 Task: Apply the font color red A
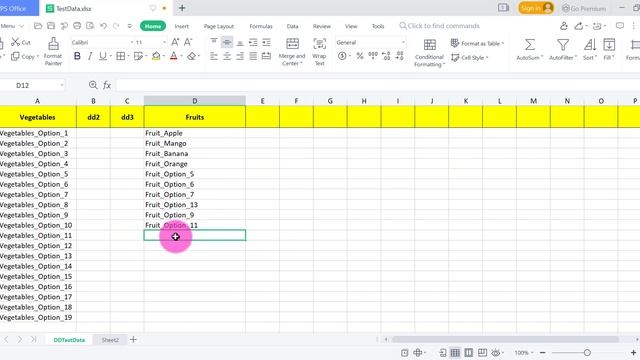tap(173, 56)
